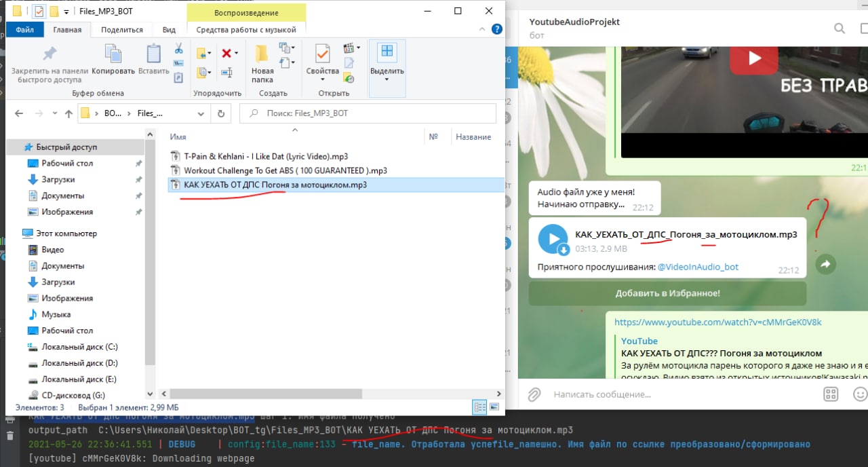Click Properties icon in quick access toolbar
868x467 pixels.
[39, 12]
